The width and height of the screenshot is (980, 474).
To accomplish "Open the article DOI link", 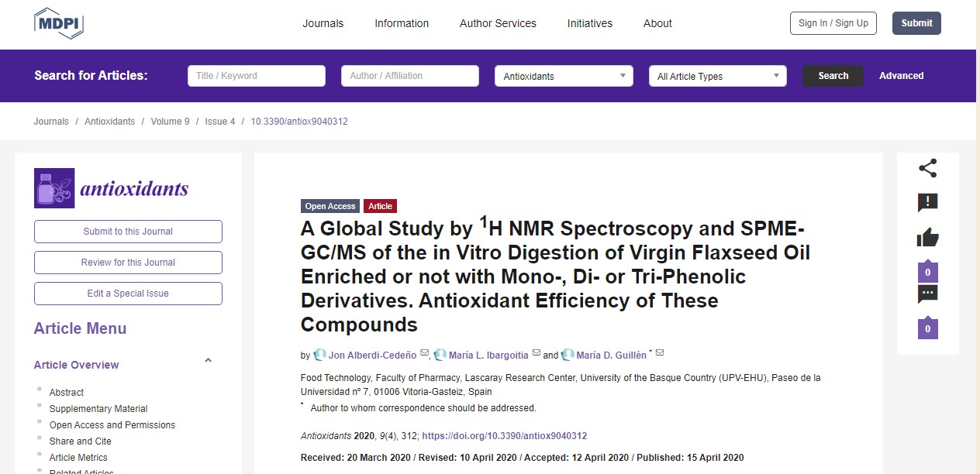I will point(504,436).
